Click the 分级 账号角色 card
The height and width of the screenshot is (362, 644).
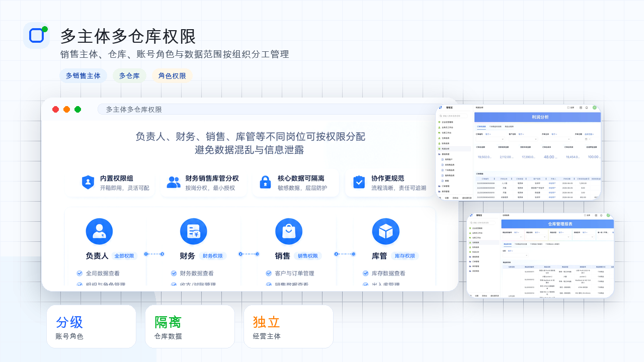[91, 326]
